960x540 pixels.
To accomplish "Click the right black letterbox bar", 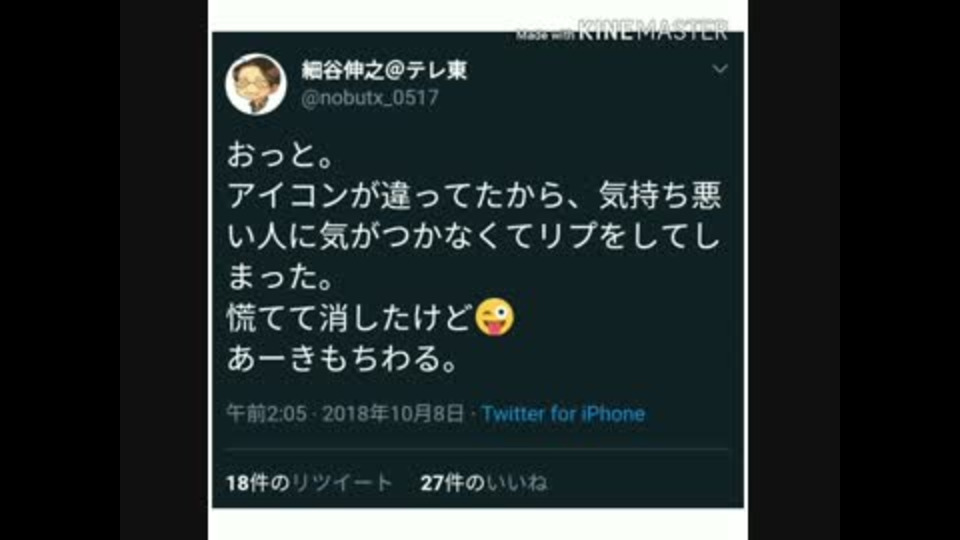I will (x=793, y=270).
